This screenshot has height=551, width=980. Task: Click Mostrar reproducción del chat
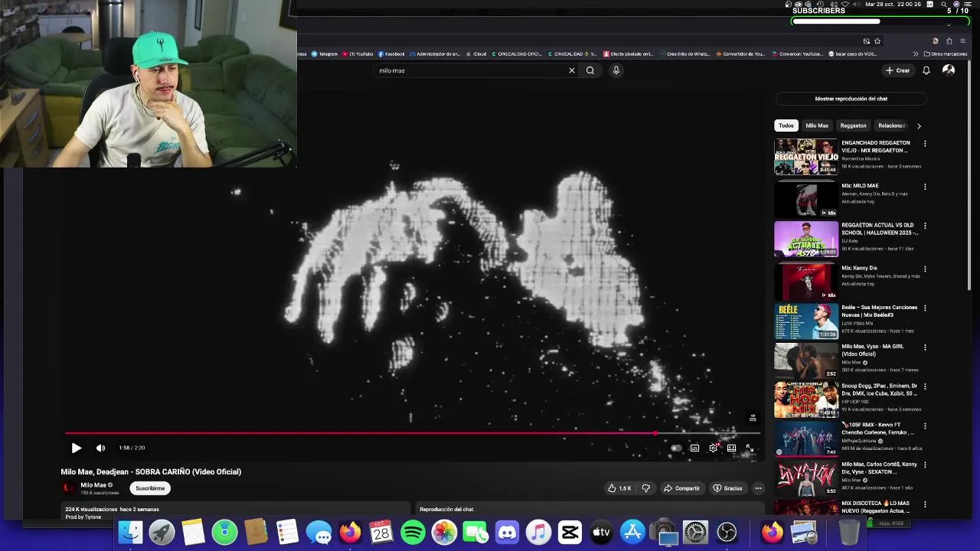[851, 99]
